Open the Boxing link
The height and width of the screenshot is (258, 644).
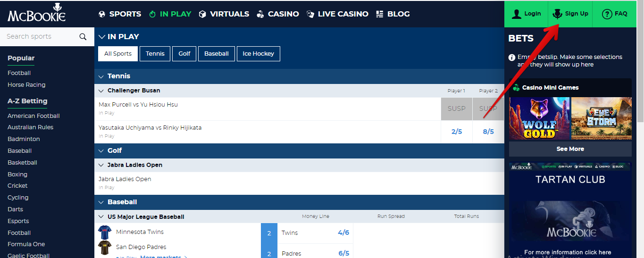(17, 175)
